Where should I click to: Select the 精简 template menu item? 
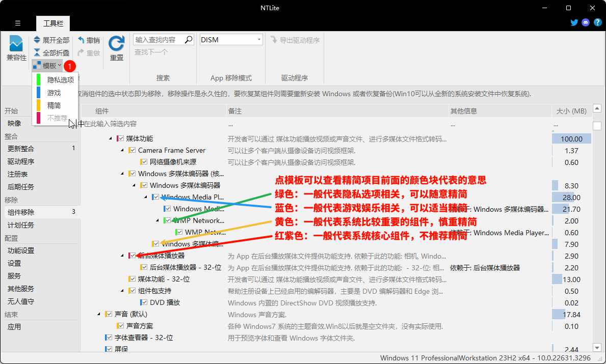pyautogui.click(x=55, y=105)
